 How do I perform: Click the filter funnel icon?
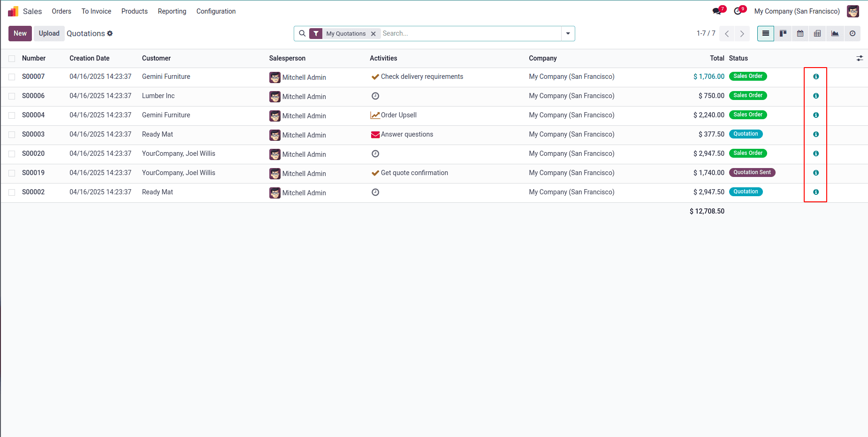(x=316, y=33)
